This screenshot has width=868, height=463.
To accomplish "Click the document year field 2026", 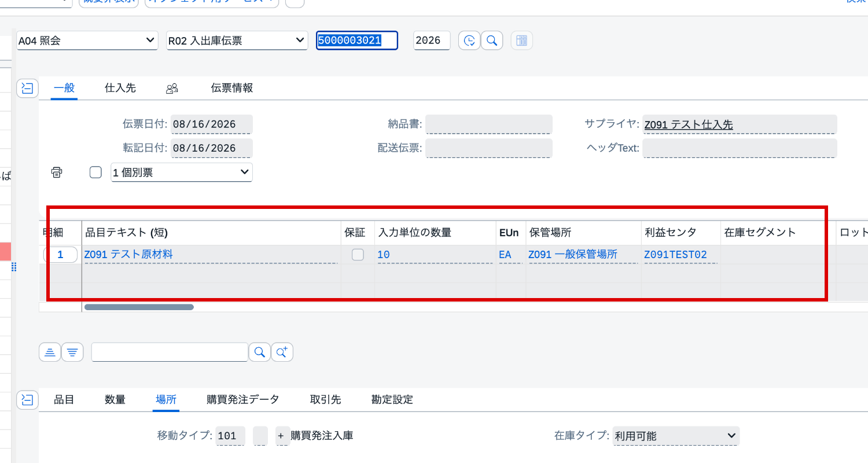I will point(432,41).
